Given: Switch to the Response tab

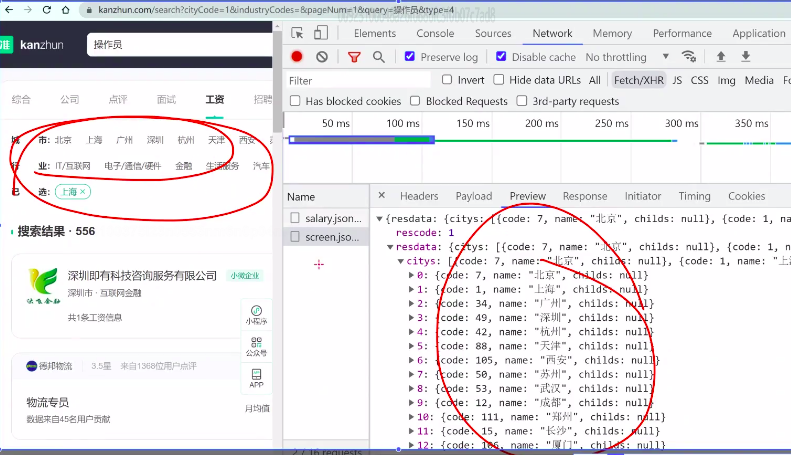Looking at the screenshot, I should (585, 196).
